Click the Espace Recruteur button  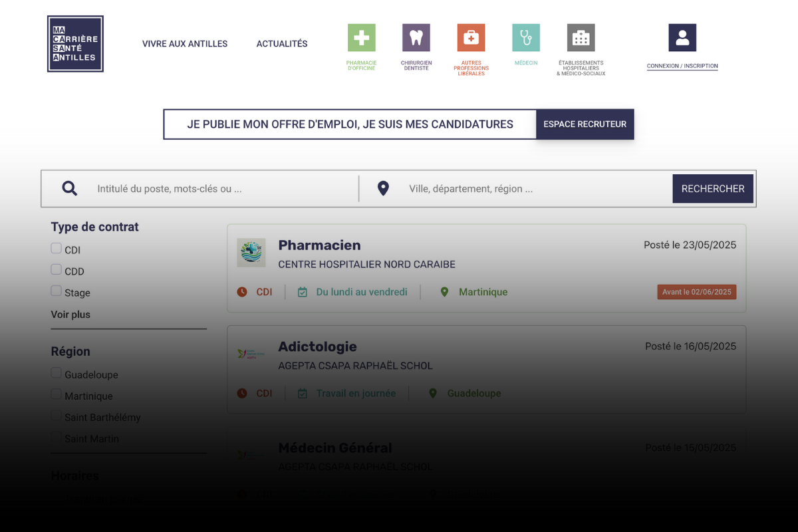coord(585,124)
